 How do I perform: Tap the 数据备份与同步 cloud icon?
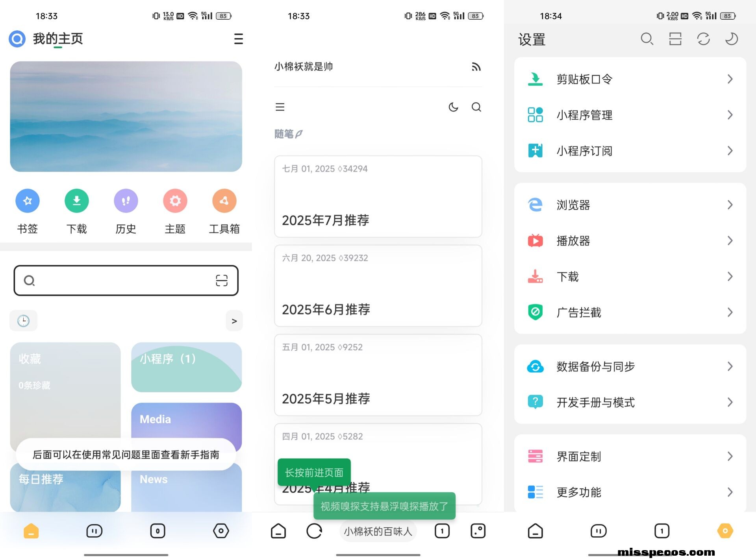[535, 366]
